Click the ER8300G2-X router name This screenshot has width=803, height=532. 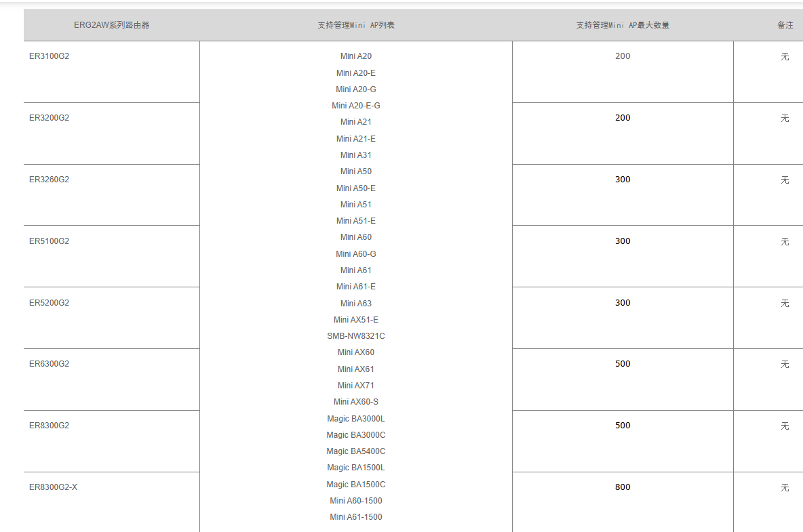click(53, 487)
